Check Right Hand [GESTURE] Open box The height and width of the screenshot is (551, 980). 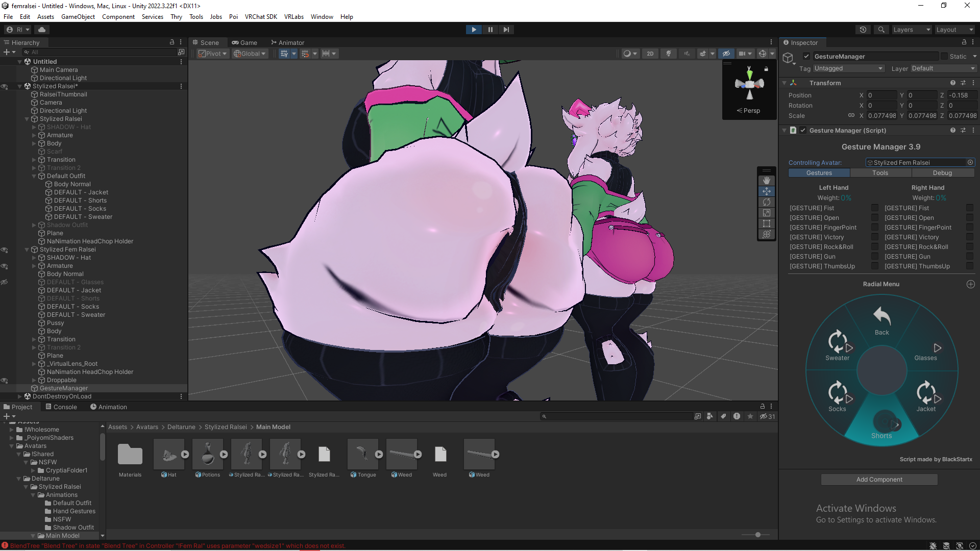pyautogui.click(x=970, y=218)
